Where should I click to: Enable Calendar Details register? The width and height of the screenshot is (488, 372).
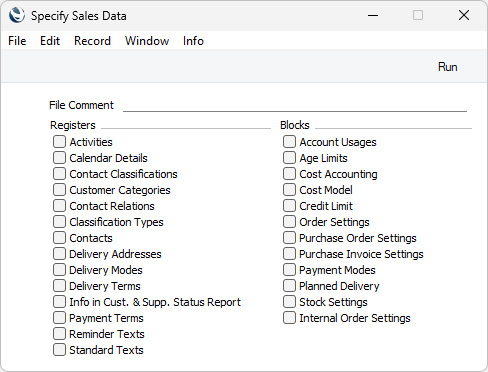click(x=59, y=158)
